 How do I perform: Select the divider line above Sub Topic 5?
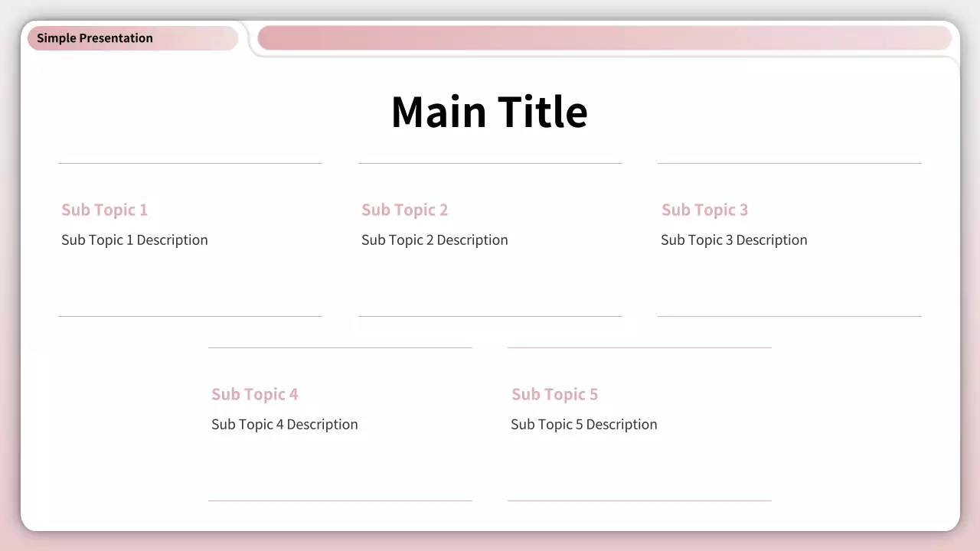639,347
